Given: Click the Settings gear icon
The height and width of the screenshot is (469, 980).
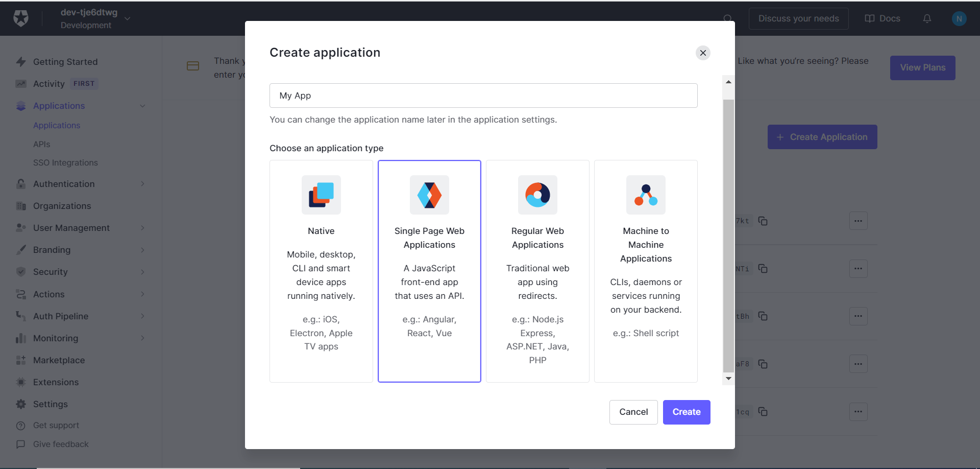Looking at the screenshot, I should (x=21, y=404).
